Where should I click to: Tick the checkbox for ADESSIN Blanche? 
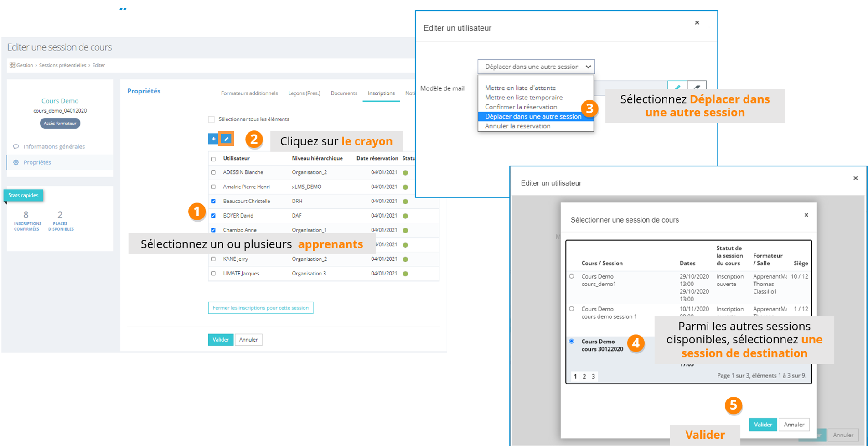tap(213, 172)
